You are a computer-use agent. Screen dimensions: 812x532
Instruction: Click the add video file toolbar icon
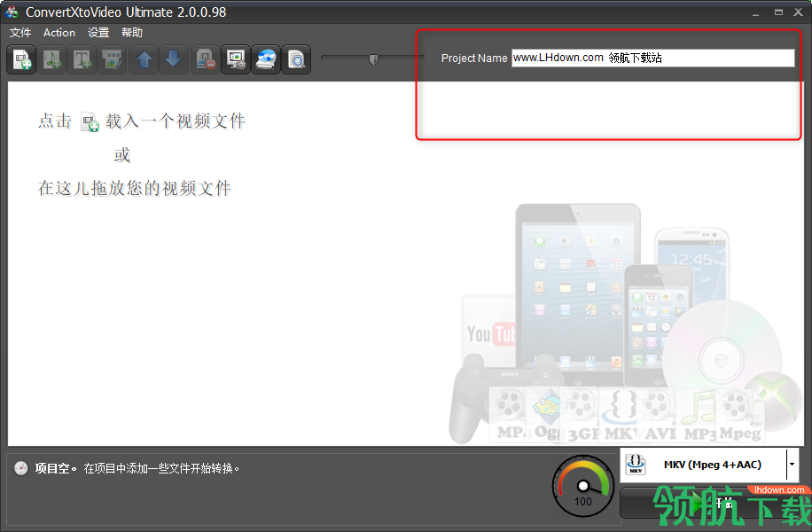tap(22, 60)
